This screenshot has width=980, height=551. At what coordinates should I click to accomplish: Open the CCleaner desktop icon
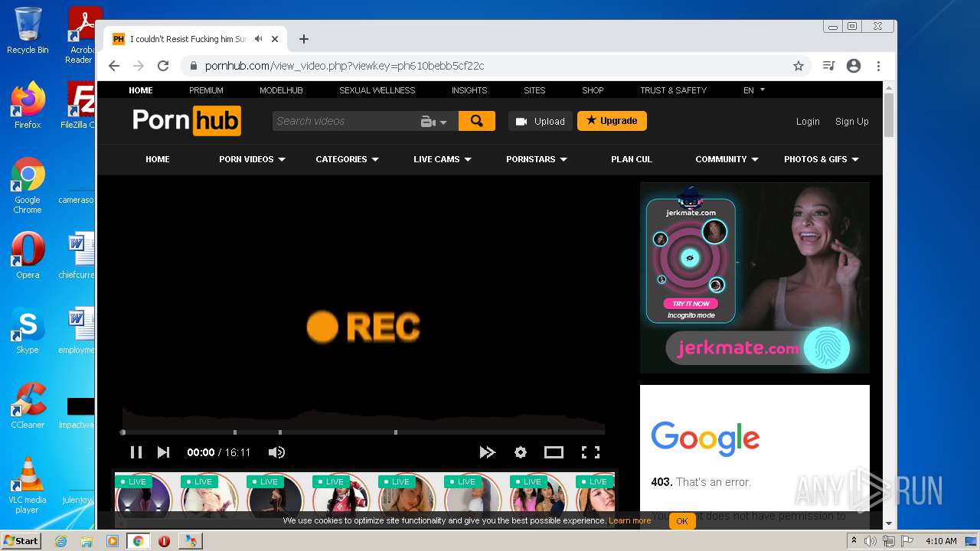28,406
